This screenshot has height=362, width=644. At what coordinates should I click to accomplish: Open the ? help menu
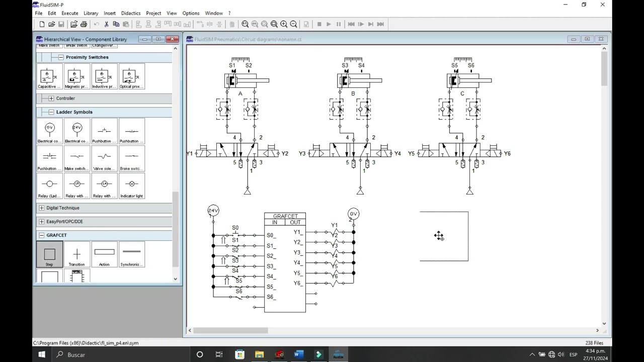229,13
